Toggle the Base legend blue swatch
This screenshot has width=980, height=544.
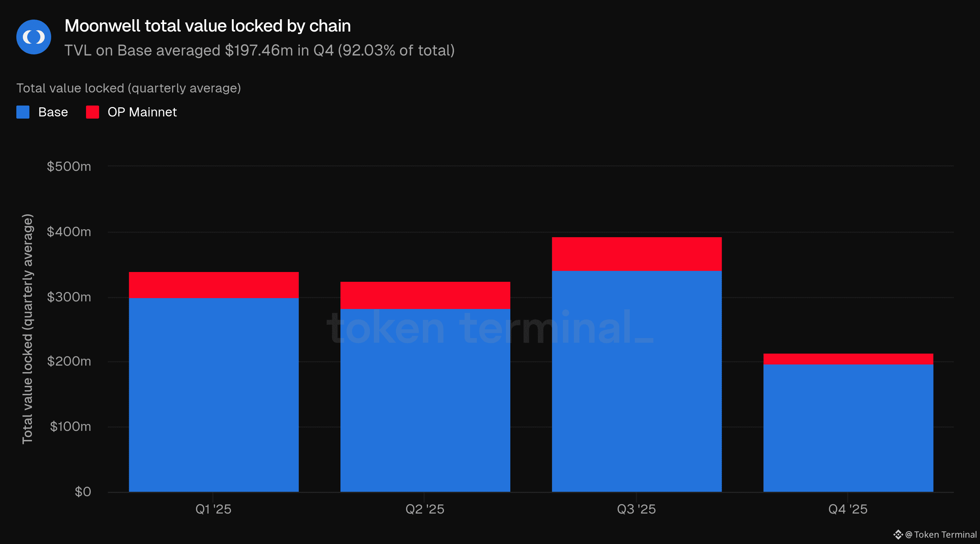23,112
